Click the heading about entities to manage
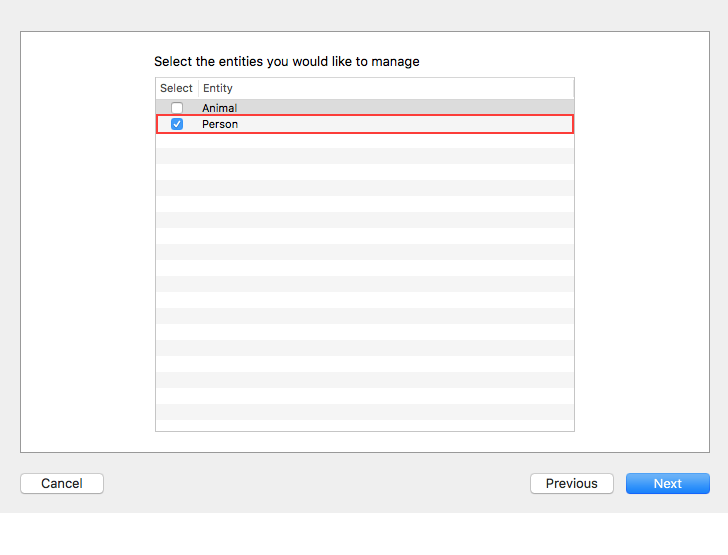728x555 pixels. (287, 62)
